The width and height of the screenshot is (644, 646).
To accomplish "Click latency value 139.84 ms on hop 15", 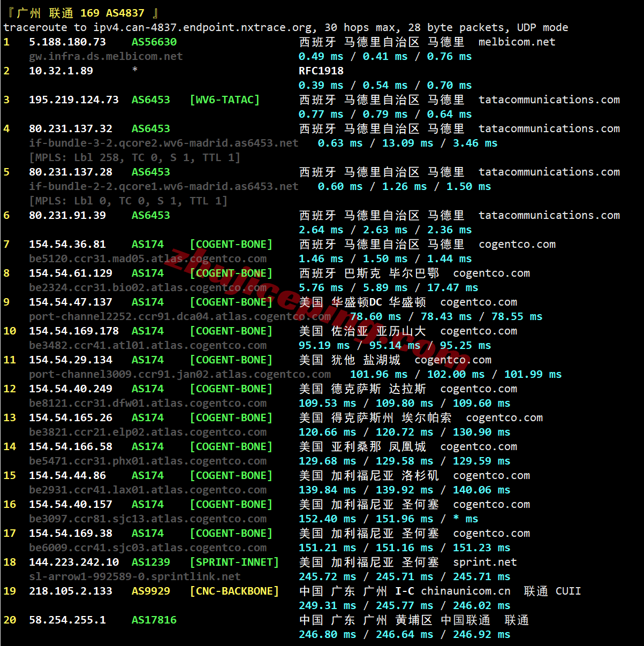I will tap(328, 490).
